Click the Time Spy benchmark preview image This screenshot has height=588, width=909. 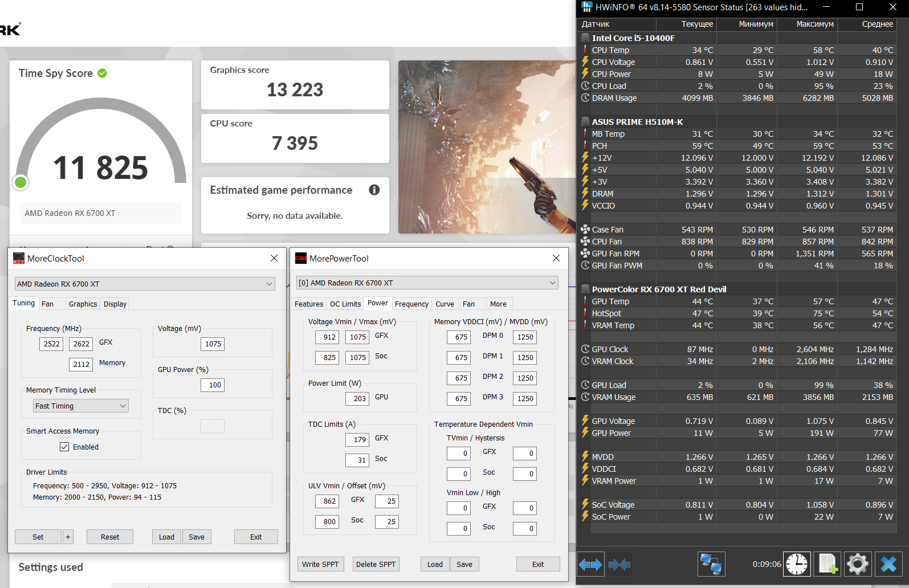[x=487, y=147]
